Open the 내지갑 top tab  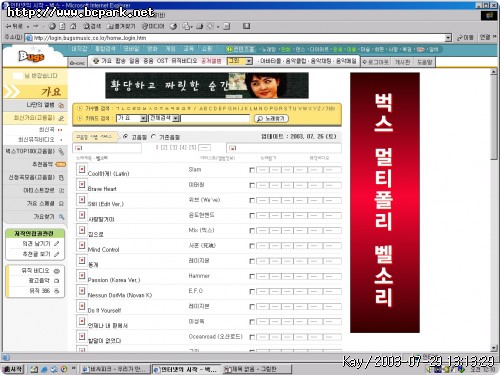(79, 49)
